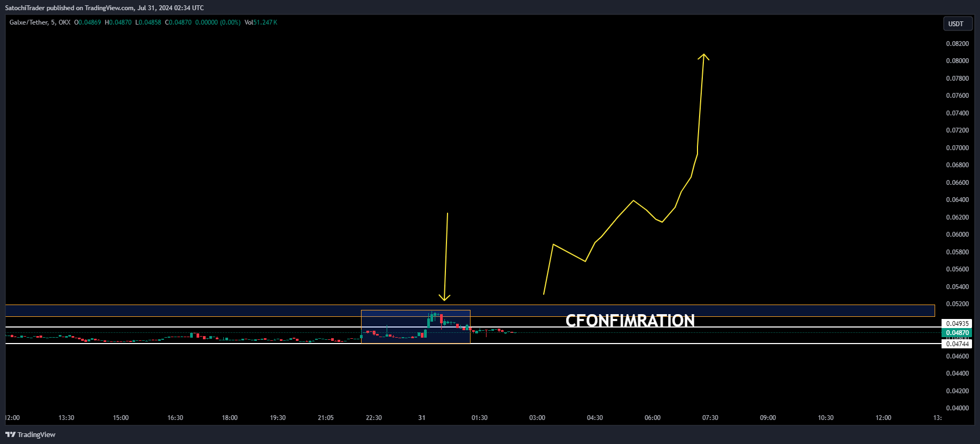The height and width of the screenshot is (444, 980).
Task: Click the close value C0.04870
Action: click(178, 22)
